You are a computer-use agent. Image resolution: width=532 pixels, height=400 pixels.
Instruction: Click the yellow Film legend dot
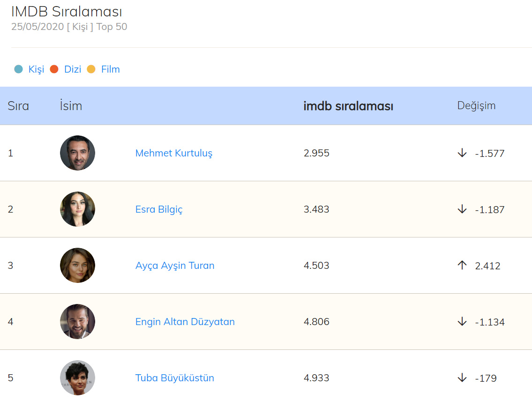point(91,69)
